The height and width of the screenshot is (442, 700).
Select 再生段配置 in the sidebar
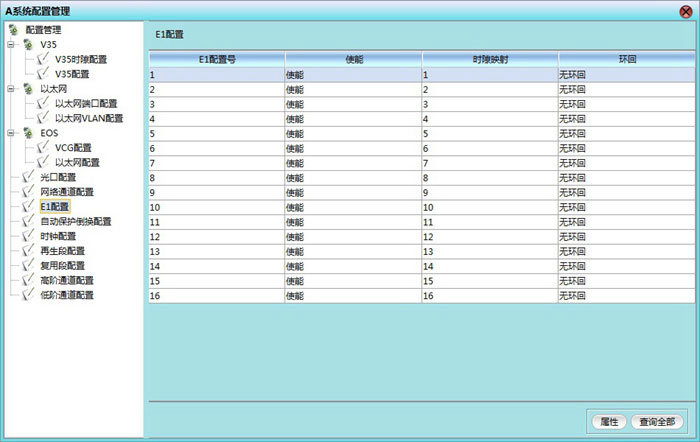62,251
